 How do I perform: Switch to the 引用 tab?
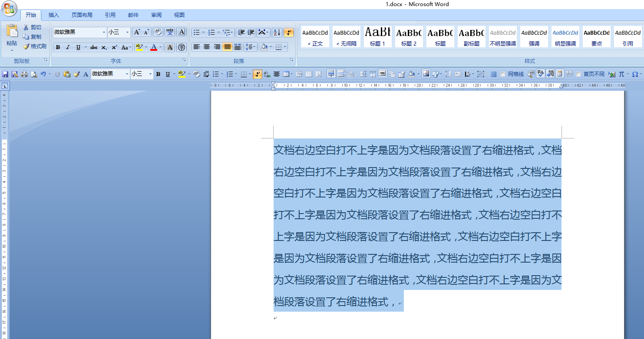(110, 15)
